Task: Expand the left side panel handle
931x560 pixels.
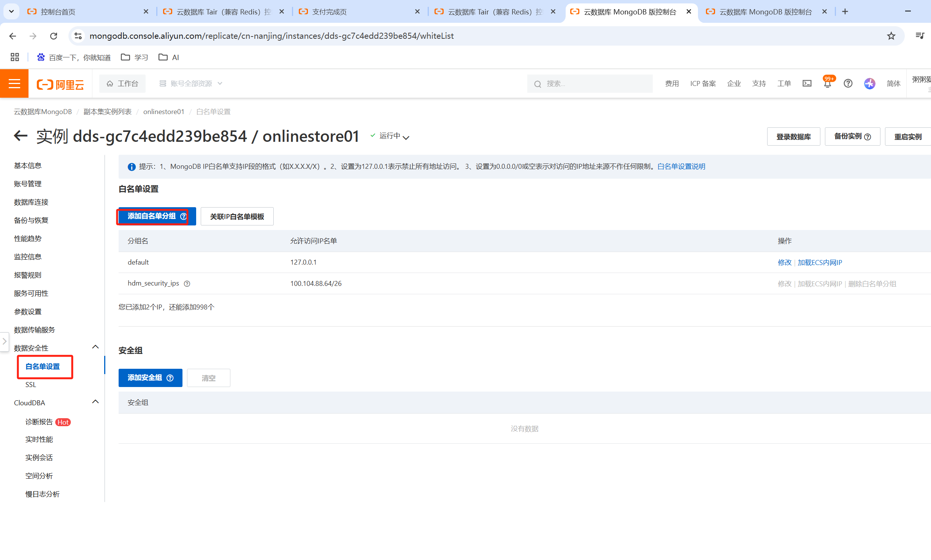Action: click(x=4, y=342)
